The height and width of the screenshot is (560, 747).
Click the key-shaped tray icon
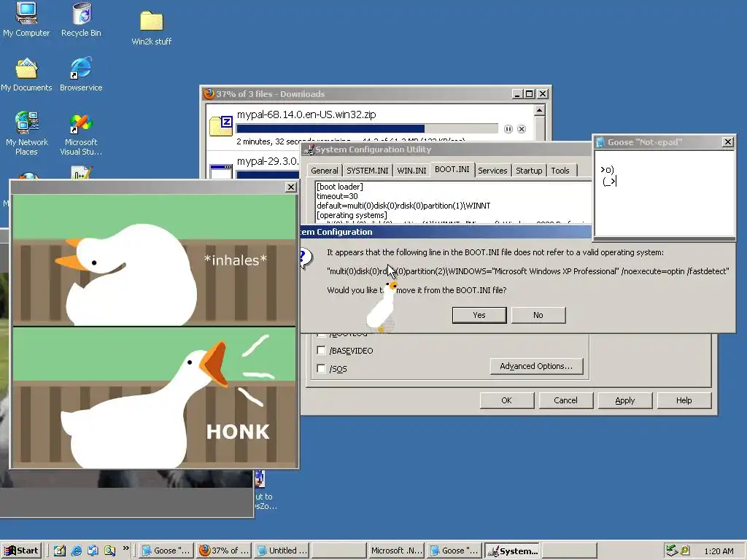click(685, 551)
